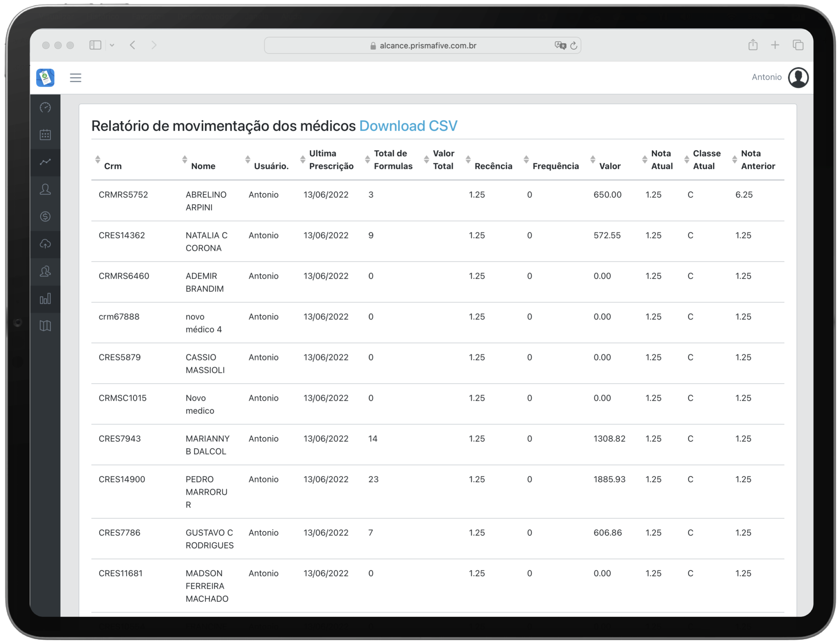Open the map sidebar icon
Screen dimensions: 840x644
tap(45, 326)
